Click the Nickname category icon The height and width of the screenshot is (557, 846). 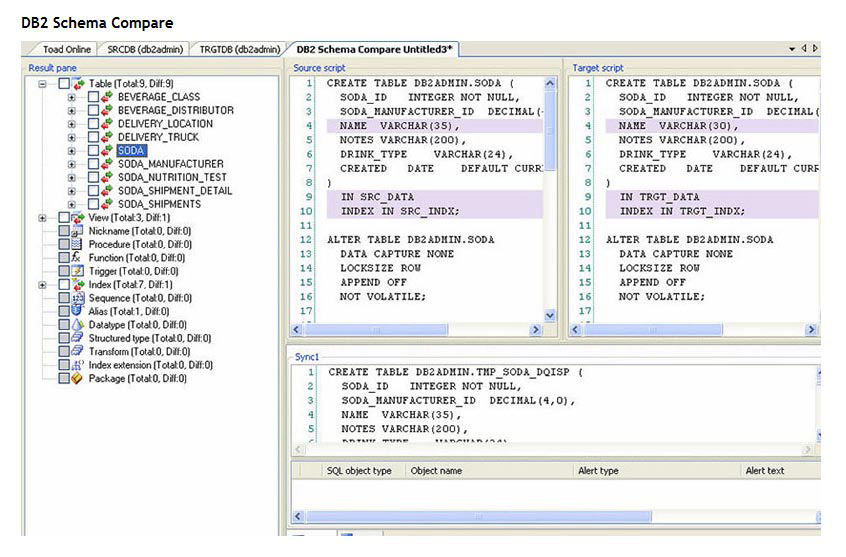(x=78, y=231)
